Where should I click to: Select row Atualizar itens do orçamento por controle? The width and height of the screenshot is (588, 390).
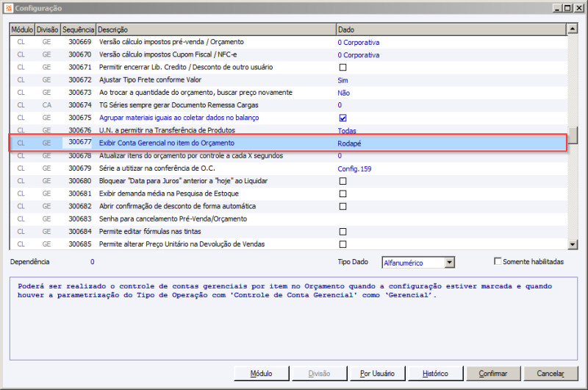[x=288, y=156]
